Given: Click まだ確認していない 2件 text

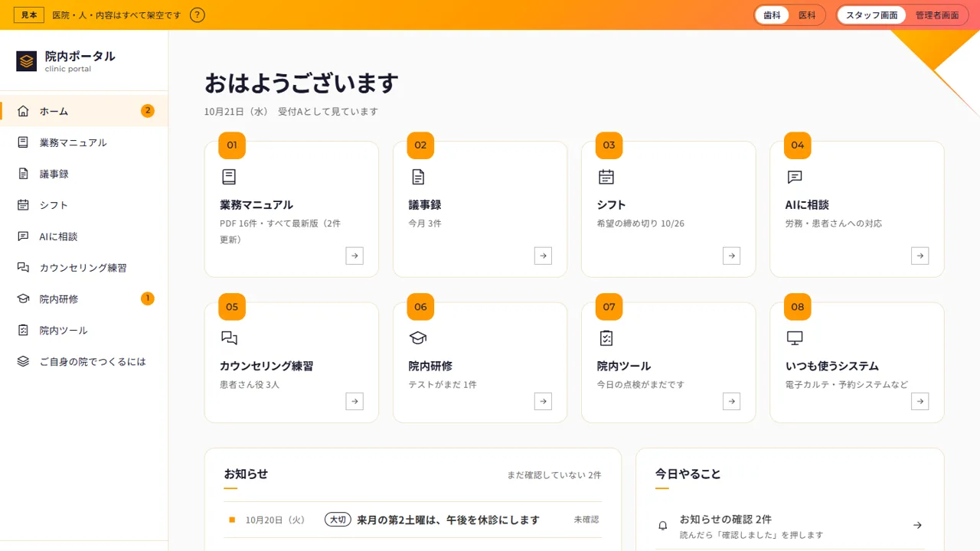Looking at the screenshot, I should click(x=554, y=475).
